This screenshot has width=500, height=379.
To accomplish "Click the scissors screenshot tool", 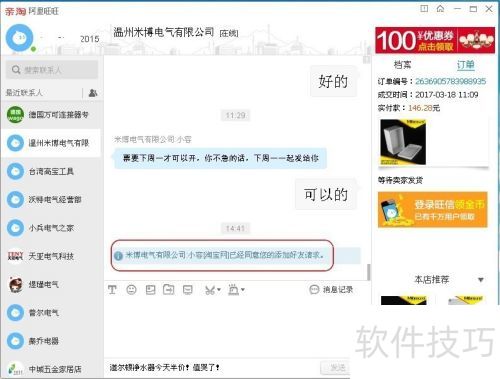I will coord(210,290).
